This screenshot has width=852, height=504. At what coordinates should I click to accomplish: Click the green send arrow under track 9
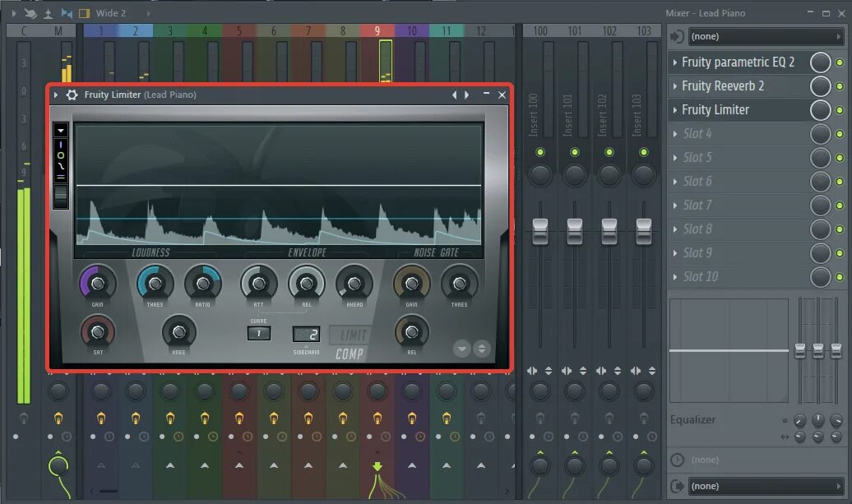click(x=377, y=466)
